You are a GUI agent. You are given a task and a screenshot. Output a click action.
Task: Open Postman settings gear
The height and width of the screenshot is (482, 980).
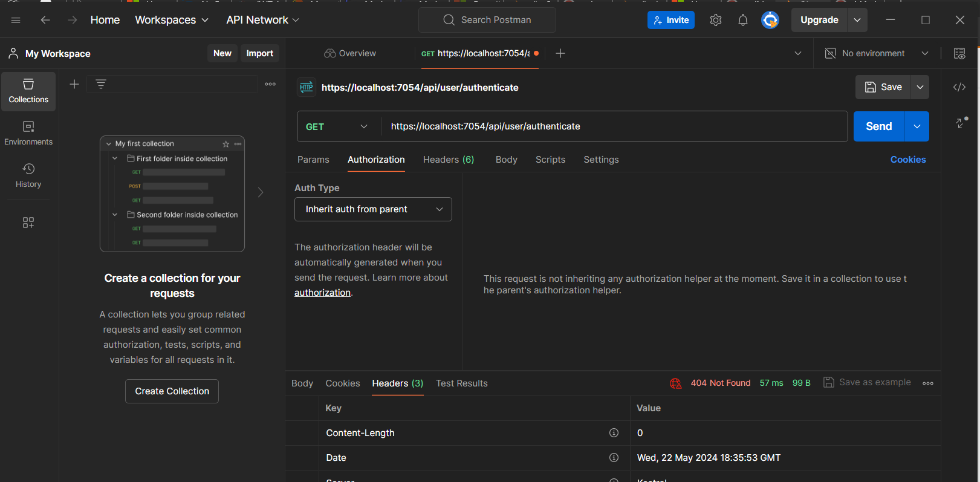click(716, 20)
